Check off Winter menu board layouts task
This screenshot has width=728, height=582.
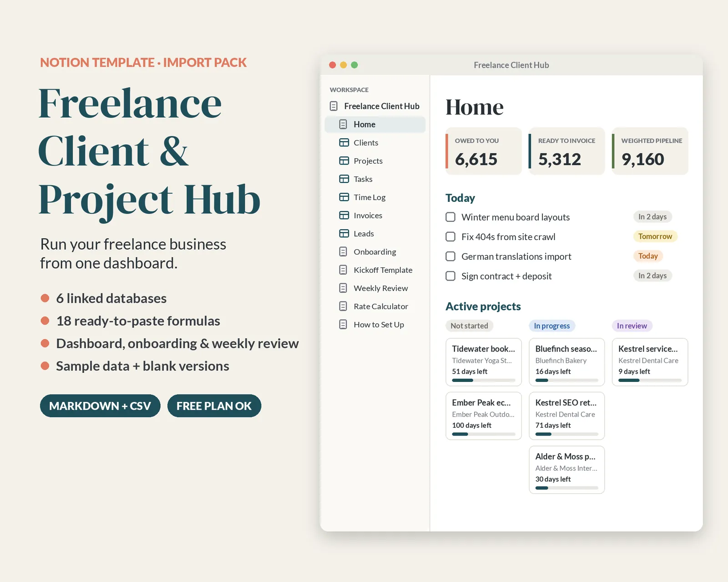tap(450, 217)
